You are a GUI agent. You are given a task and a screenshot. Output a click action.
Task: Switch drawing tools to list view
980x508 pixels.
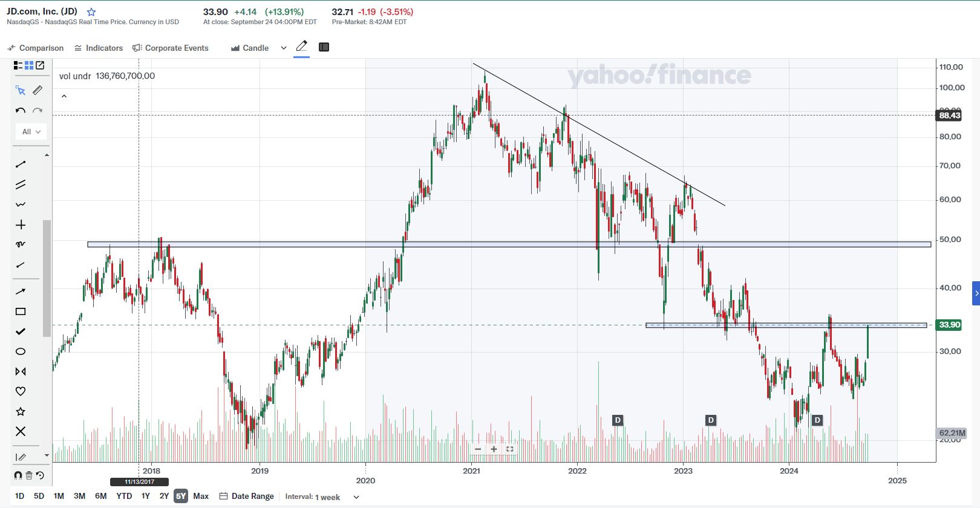(x=18, y=65)
